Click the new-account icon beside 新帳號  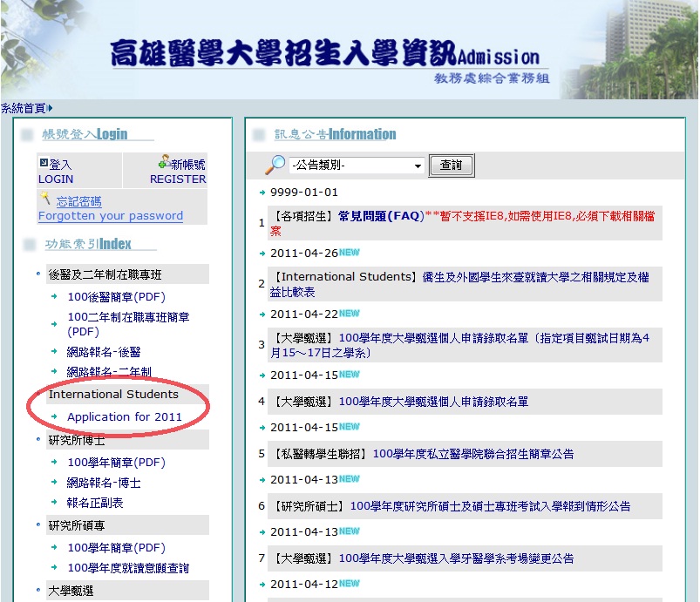pos(164,161)
